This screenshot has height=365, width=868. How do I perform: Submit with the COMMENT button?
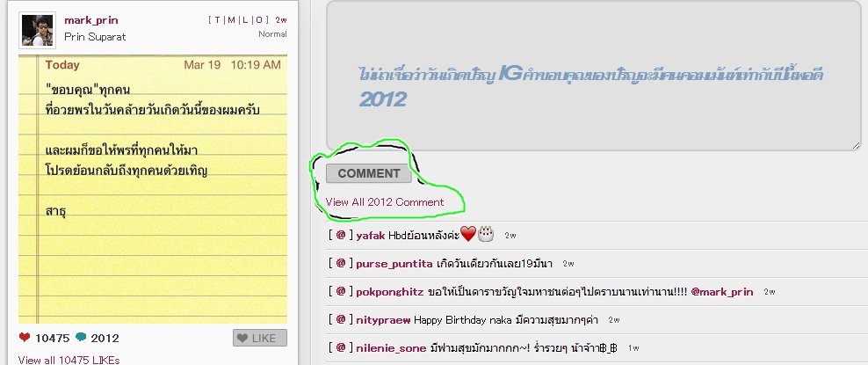369,173
